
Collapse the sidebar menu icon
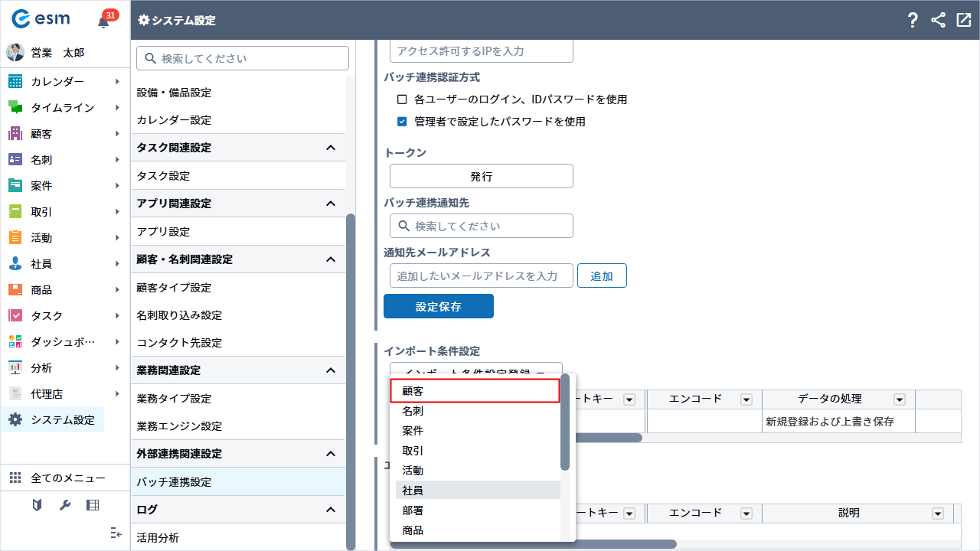pos(116,533)
